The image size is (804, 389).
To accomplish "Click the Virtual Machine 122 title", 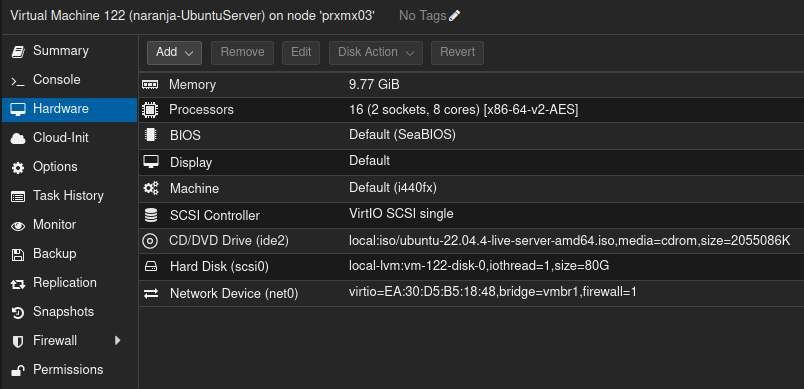I will [193, 16].
